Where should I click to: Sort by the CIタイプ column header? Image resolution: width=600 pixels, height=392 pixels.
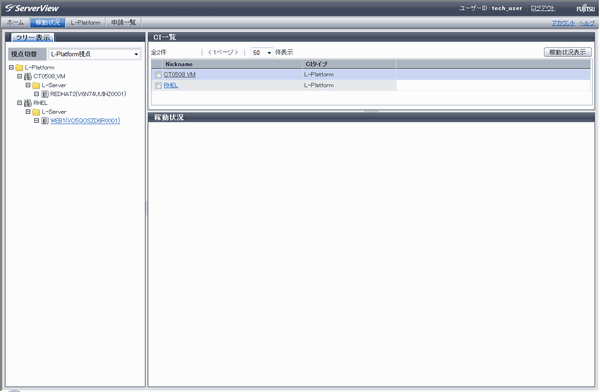(x=350, y=64)
